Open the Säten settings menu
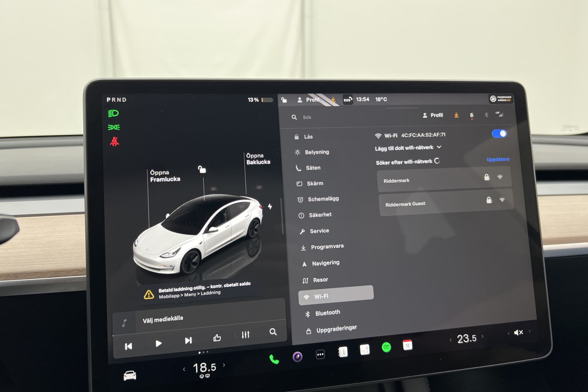 click(x=308, y=168)
